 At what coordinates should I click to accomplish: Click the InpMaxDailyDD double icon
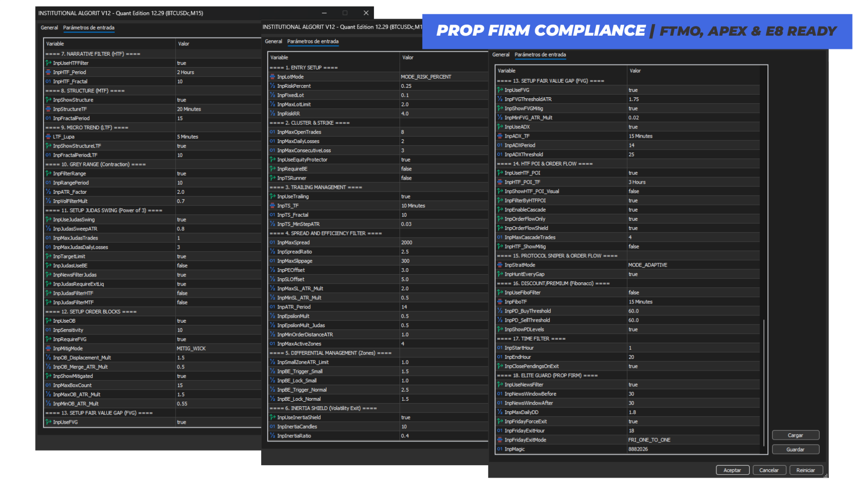click(500, 412)
